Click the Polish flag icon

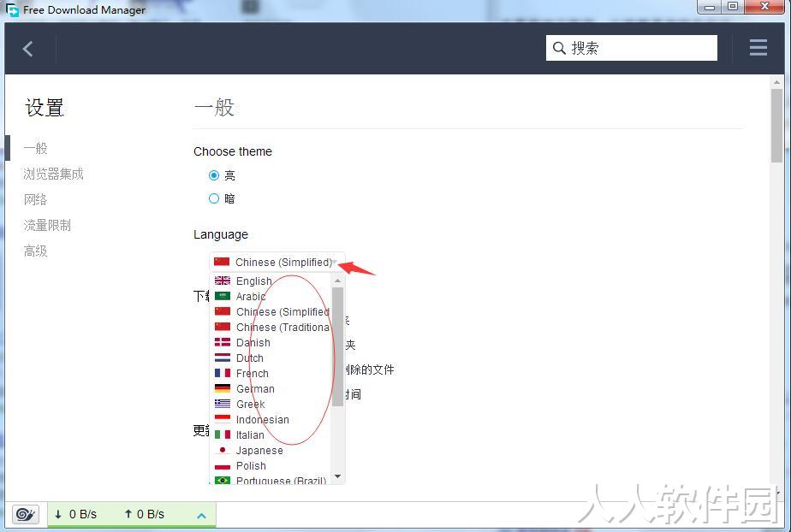tap(223, 465)
